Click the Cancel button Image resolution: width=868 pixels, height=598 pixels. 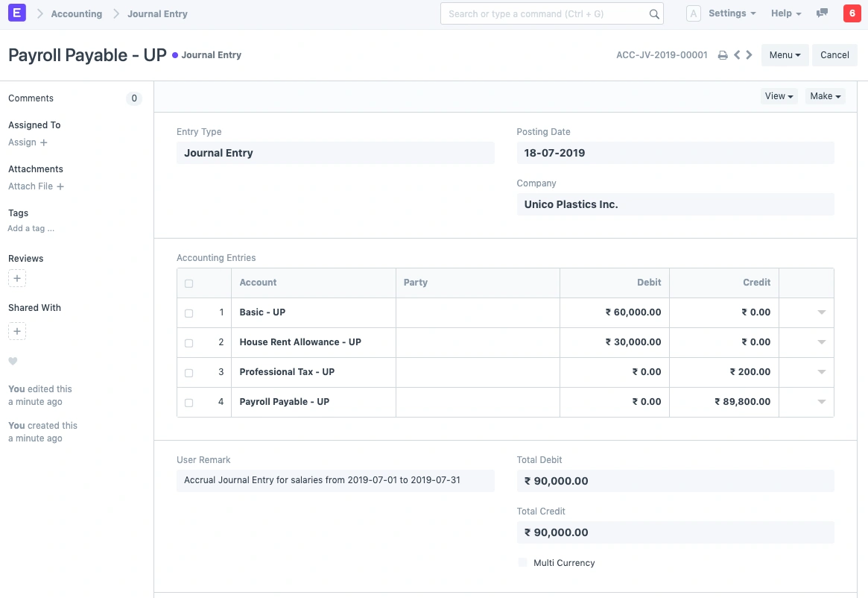(x=834, y=54)
